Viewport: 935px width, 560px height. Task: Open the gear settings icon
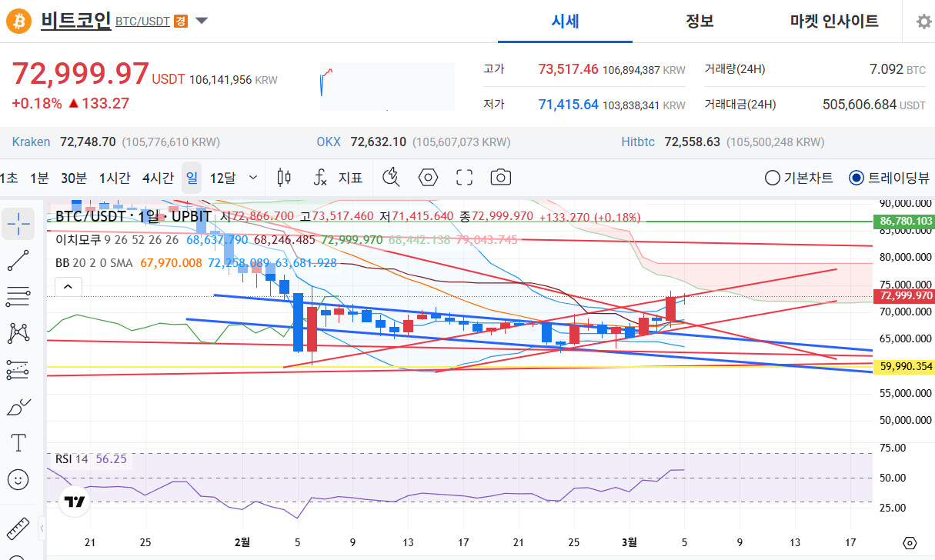[923, 22]
